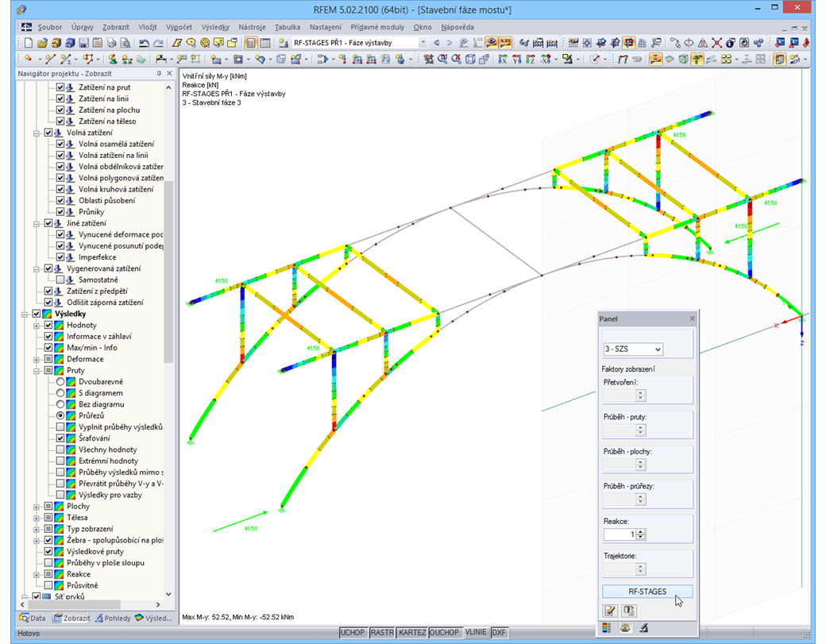
Task: Close the Panel window
Action: (693, 318)
